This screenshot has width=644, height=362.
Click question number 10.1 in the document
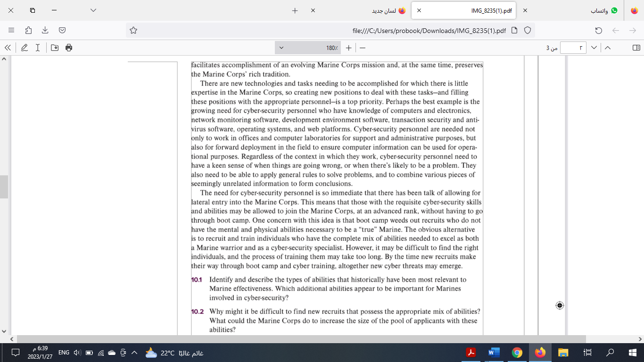click(x=196, y=280)
